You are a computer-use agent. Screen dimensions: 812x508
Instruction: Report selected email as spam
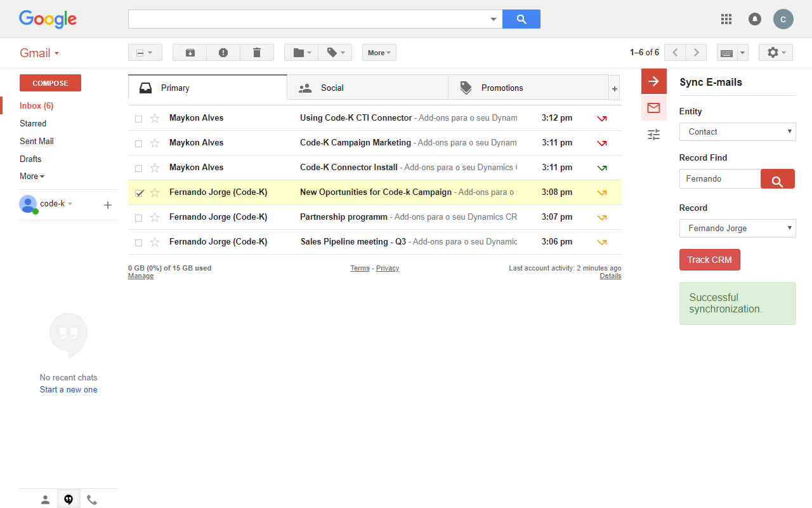[x=223, y=53]
